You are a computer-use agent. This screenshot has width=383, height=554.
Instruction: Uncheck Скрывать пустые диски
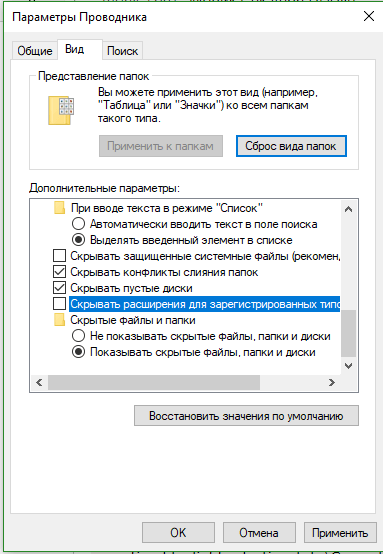(x=59, y=288)
